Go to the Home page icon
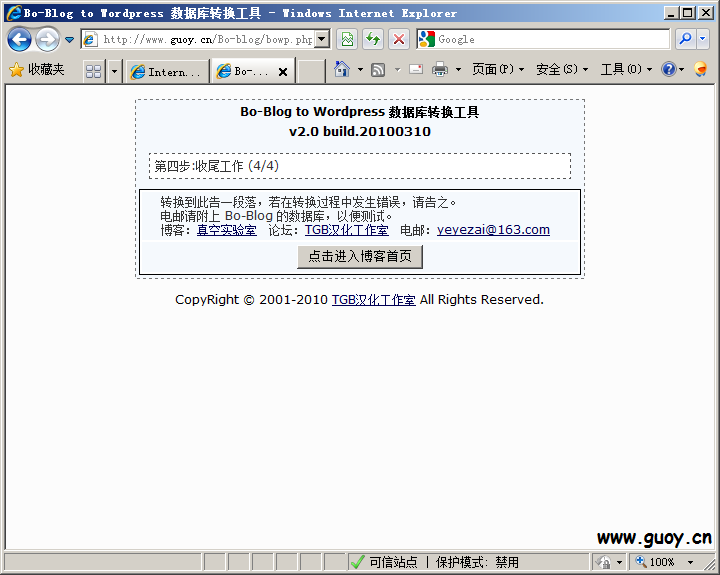 coord(342,69)
